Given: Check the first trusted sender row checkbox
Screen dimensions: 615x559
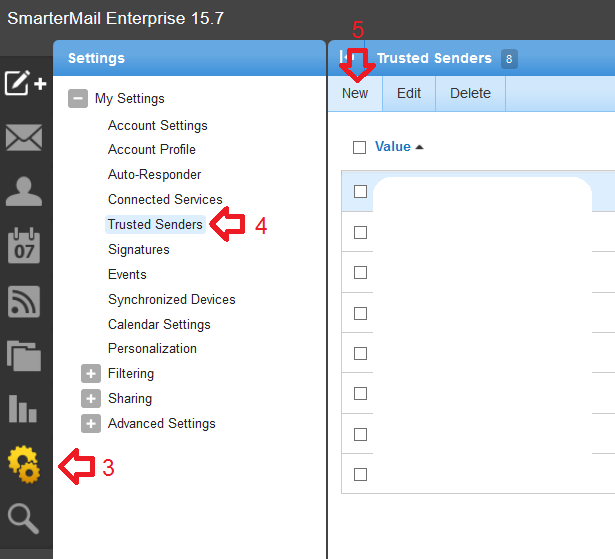Looking at the screenshot, I should (x=360, y=191).
